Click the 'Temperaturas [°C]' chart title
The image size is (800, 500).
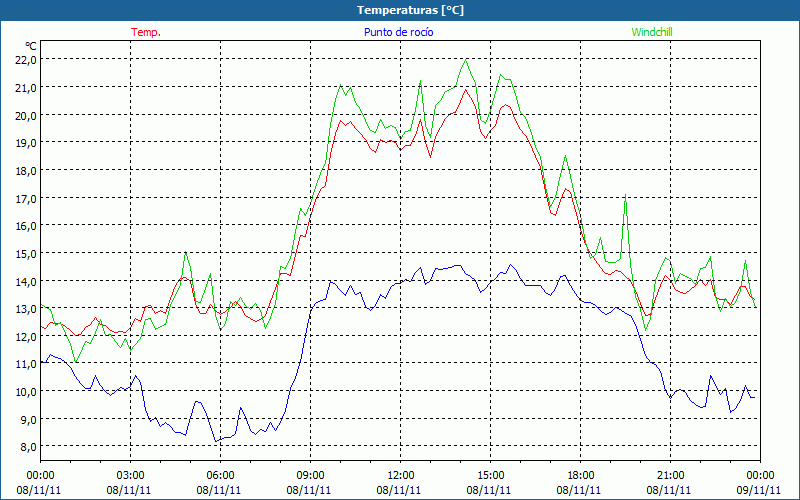click(x=410, y=10)
